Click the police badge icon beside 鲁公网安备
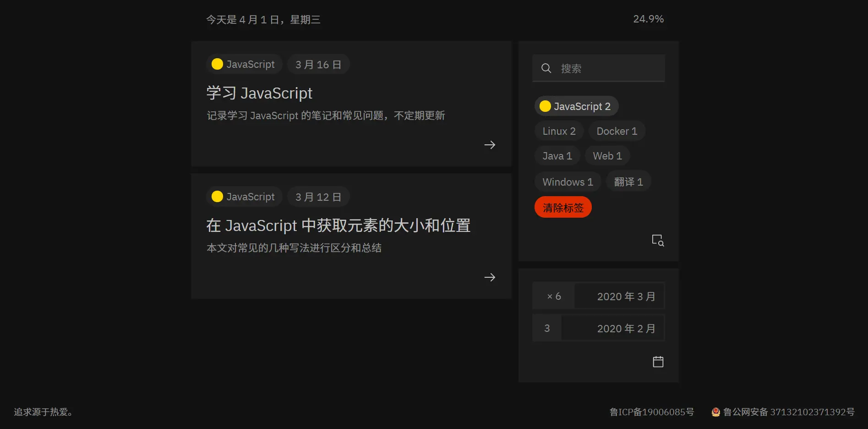Screen dimensions: 868x429 pyautogui.click(x=715, y=412)
